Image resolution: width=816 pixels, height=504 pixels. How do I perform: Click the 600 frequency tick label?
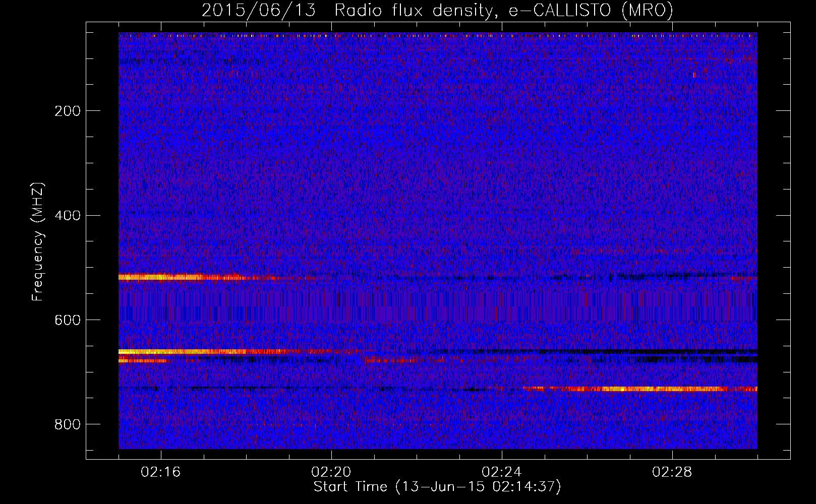[x=68, y=321]
